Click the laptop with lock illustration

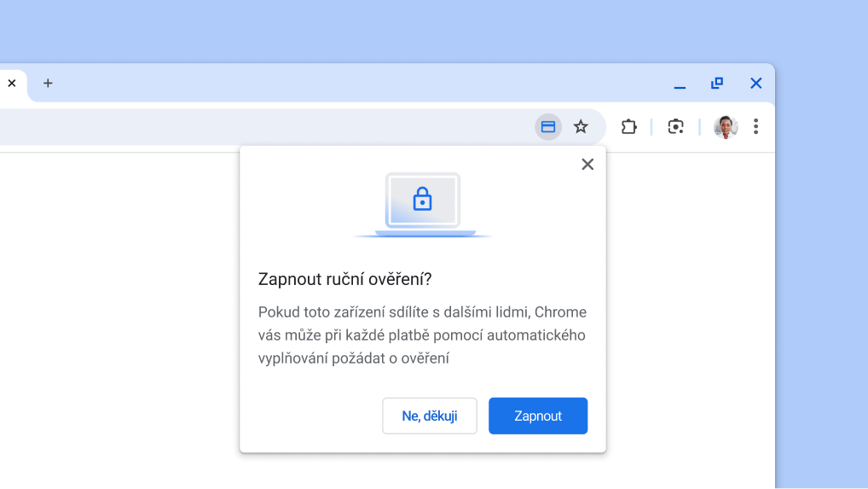pos(423,206)
